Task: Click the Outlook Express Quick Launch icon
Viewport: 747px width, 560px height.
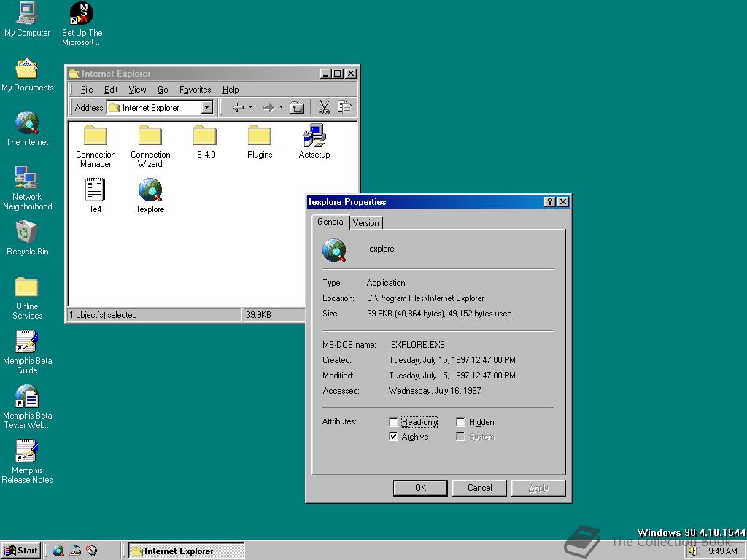Action: click(x=75, y=551)
